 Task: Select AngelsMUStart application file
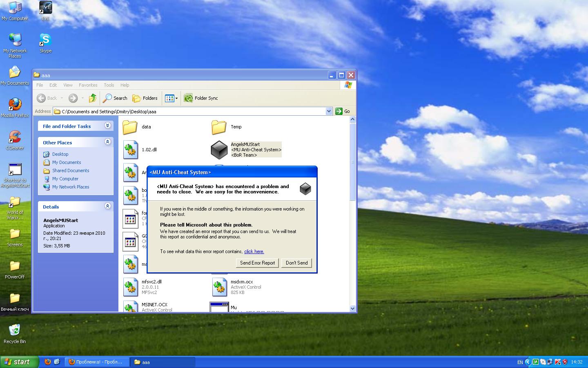pyautogui.click(x=246, y=150)
